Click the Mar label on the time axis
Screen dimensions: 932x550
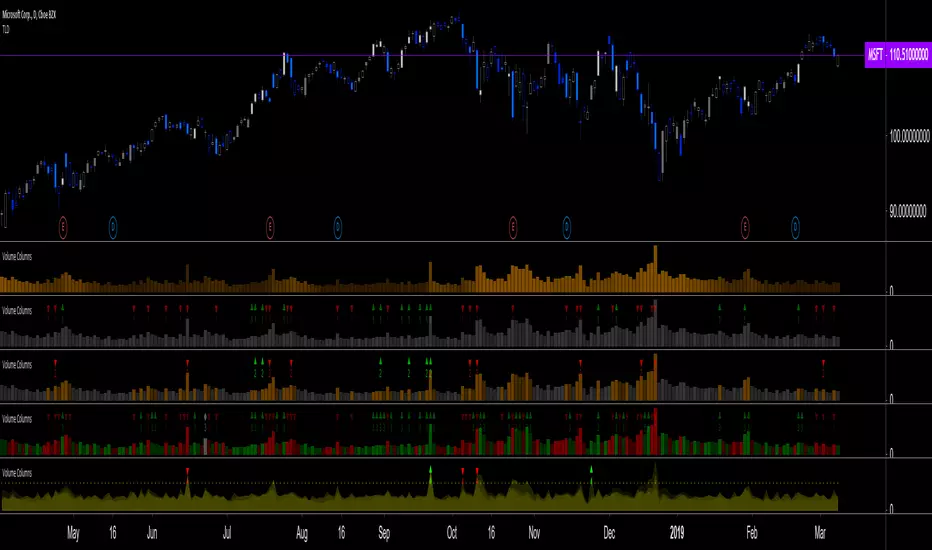(820, 533)
